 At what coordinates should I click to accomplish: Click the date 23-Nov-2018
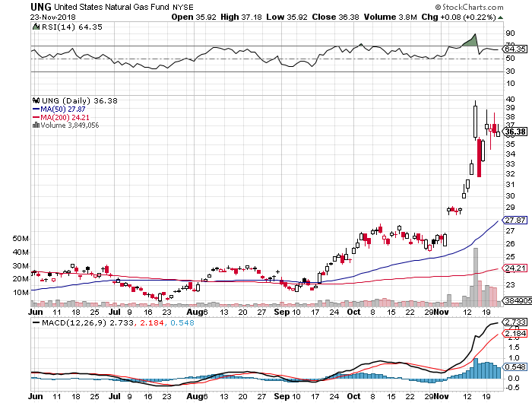[53, 17]
